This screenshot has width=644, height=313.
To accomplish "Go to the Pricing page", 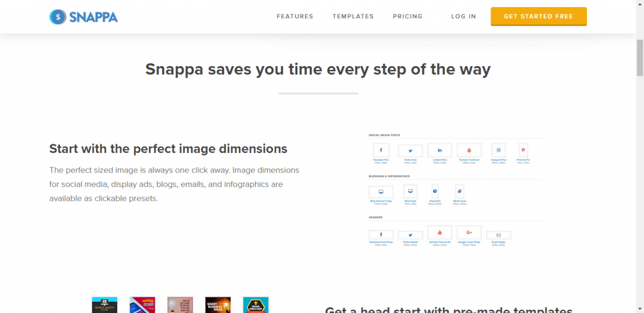I will coord(408,16).
